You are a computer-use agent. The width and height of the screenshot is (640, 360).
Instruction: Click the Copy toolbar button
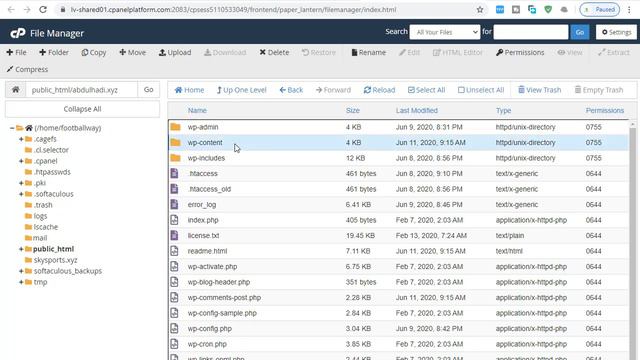[94, 52]
